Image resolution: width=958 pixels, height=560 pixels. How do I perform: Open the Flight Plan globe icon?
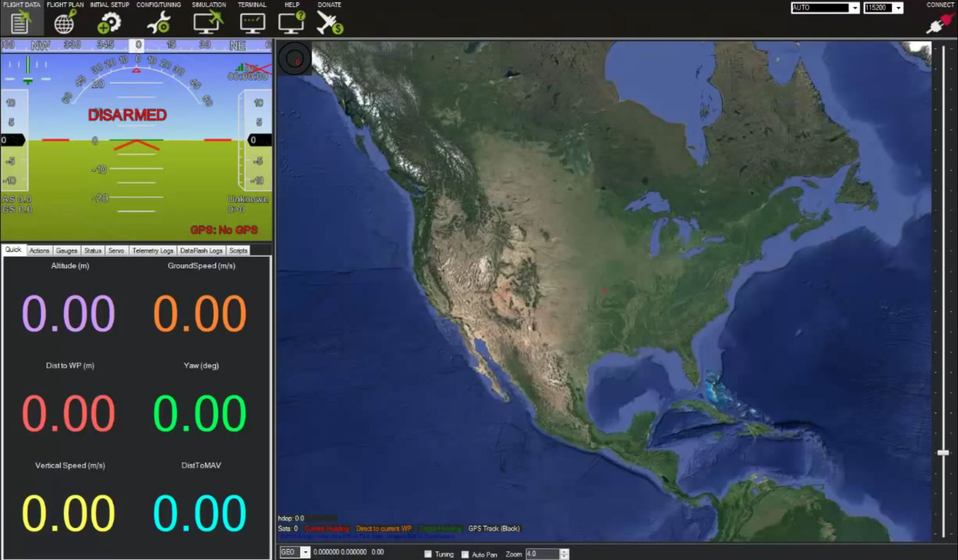pos(65,22)
